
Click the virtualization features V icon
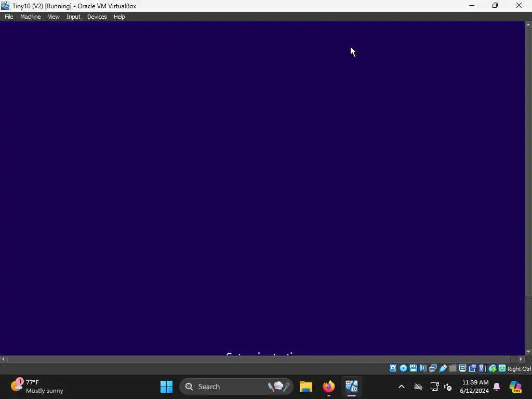coord(482,368)
